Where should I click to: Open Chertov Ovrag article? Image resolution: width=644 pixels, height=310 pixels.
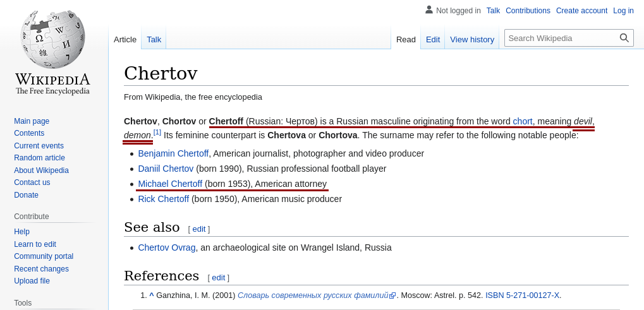167,247
